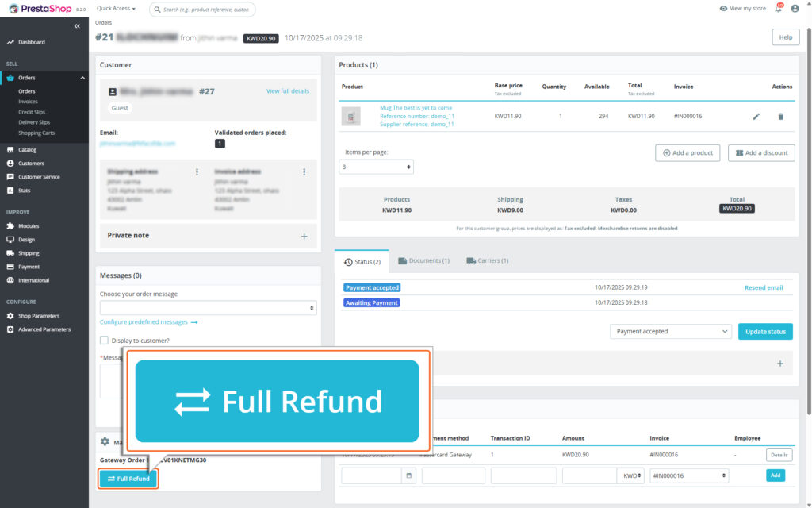
Task: Click the notifications bell icon
Action: pyautogui.click(x=777, y=8)
